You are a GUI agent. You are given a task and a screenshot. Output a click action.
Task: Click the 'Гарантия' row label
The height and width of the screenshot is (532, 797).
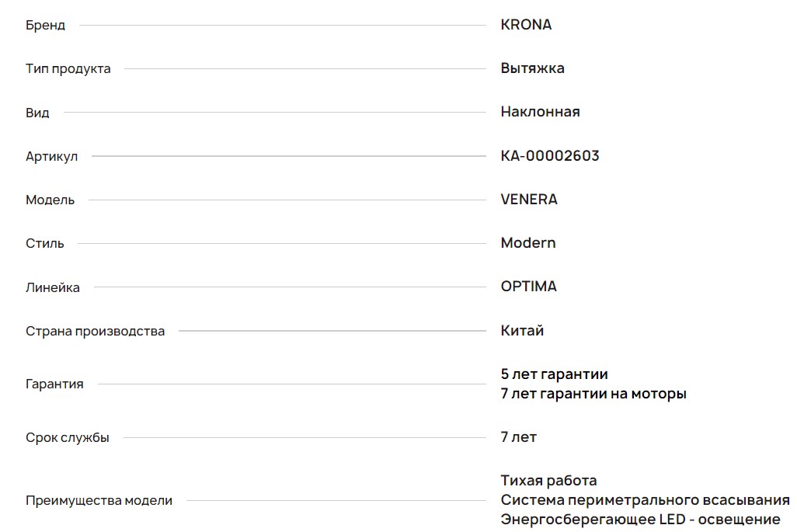(54, 384)
